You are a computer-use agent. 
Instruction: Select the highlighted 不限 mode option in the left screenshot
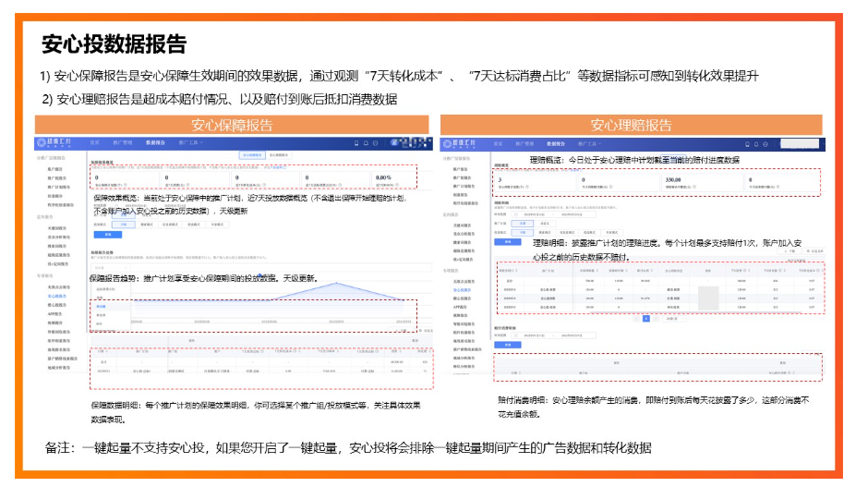(124, 225)
